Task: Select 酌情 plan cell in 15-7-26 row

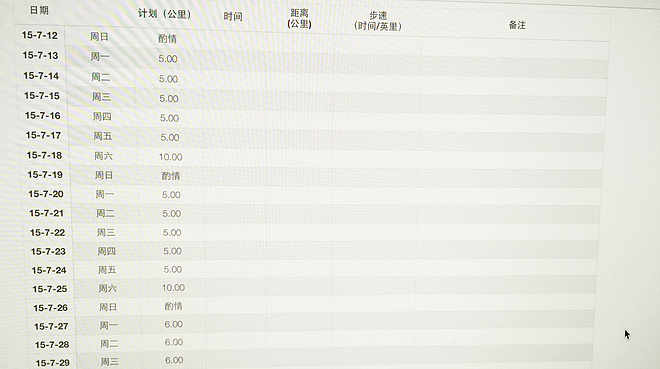Action: (x=173, y=306)
